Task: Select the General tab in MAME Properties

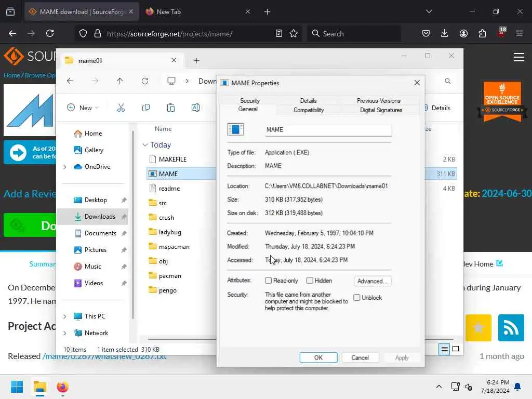Action: tap(248, 109)
